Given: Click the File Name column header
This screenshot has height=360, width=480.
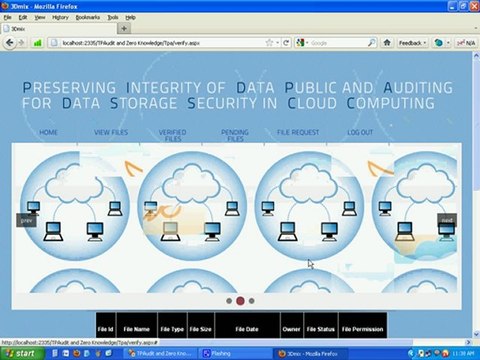Looking at the screenshot, I should click(x=137, y=325).
